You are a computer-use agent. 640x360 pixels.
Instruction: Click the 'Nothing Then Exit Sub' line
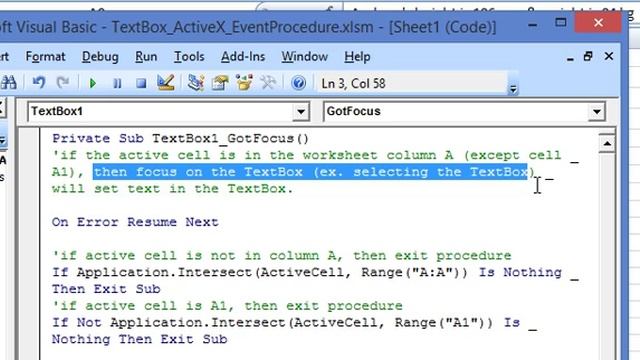click(140, 339)
